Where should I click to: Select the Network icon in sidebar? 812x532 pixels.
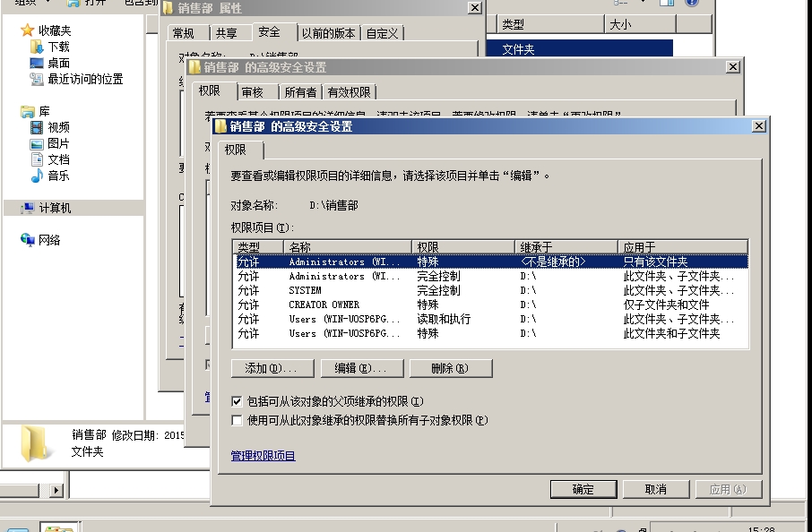28,240
